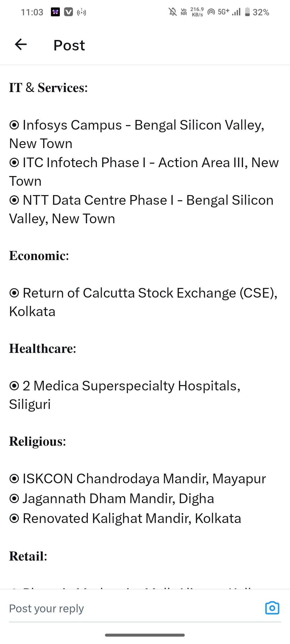
Task: Tap the back arrow to leave the post
Action: coord(21,45)
